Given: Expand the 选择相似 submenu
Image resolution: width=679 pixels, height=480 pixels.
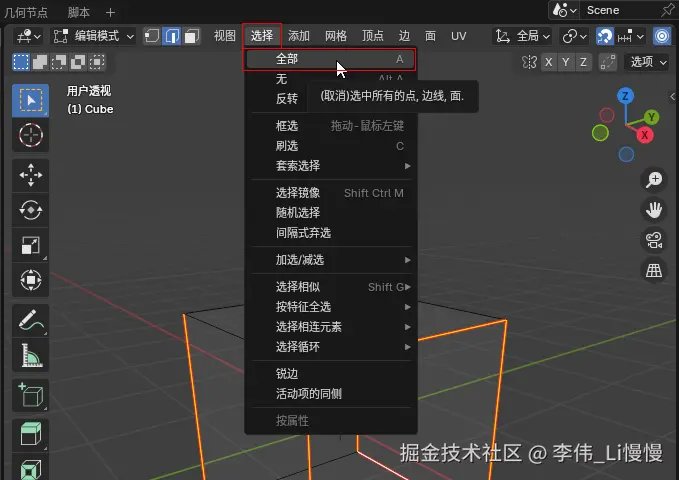Looking at the screenshot, I should (331, 287).
